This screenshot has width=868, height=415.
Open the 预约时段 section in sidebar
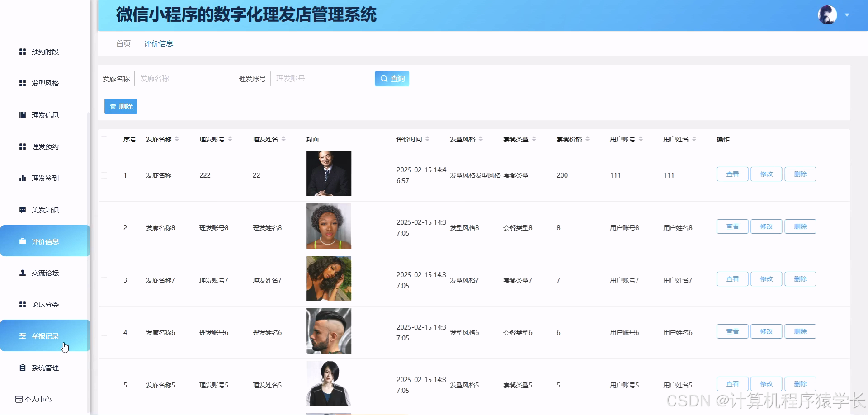(x=23, y=51)
